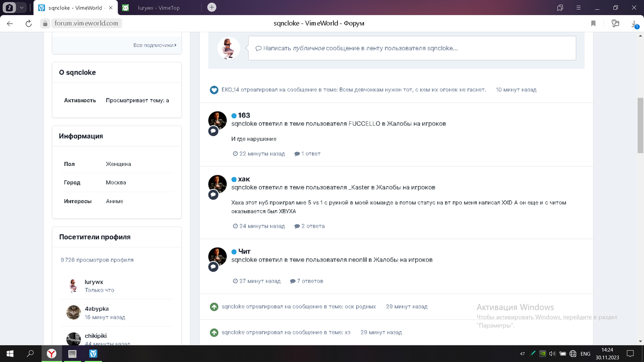644x362 pixels.
Task: Click lurywx visitor avatar
Action: tap(73, 286)
